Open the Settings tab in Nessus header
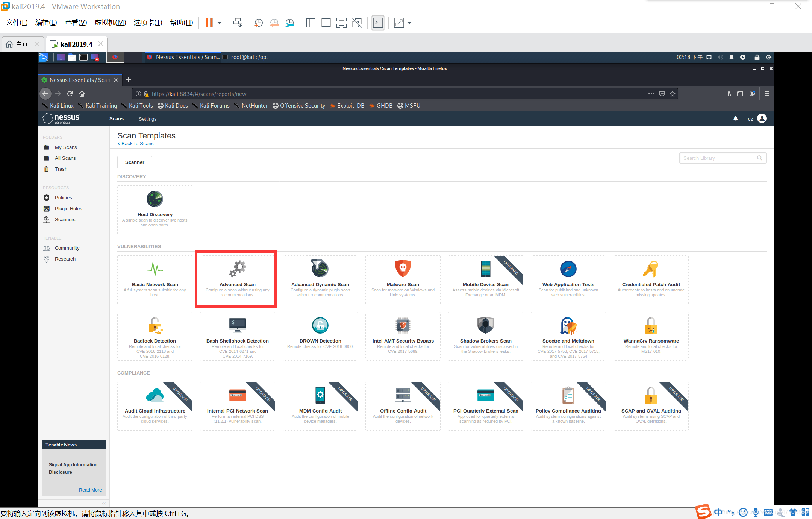The height and width of the screenshot is (519, 812). pos(147,119)
